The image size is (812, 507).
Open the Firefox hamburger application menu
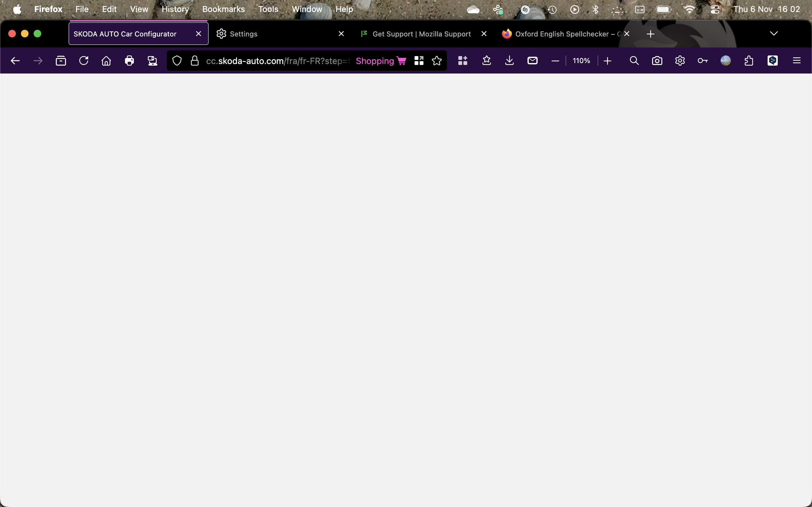coord(796,61)
